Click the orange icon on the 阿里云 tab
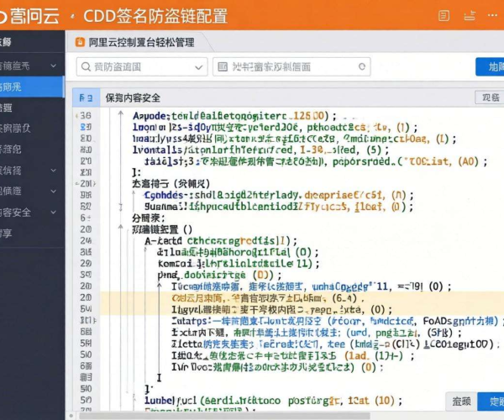This screenshot has height=420, width=504. (80, 42)
